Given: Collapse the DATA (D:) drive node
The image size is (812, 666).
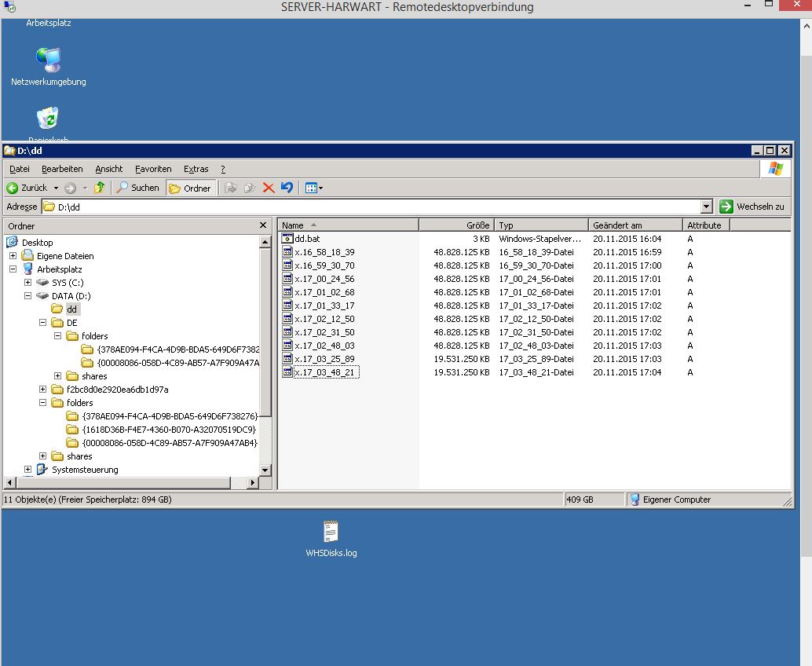Looking at the screenshot, I should (x=28, y=296).
